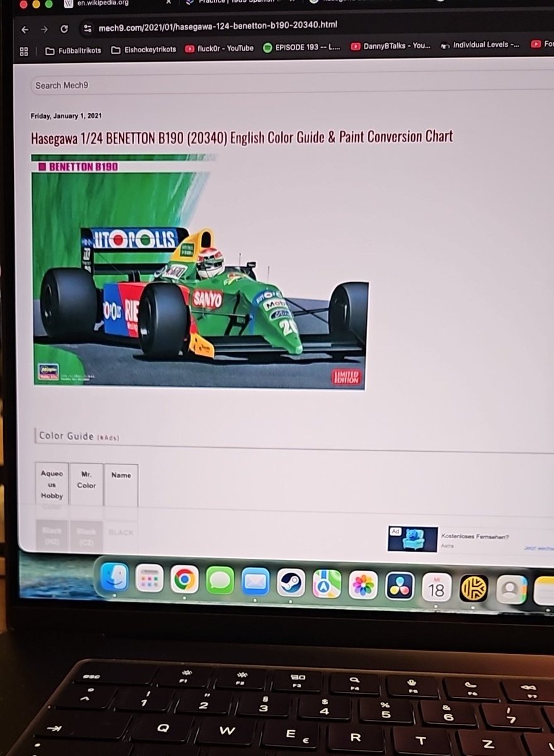The height and width of the screenshot is (756, 554).
Task: Click the Benetton B190 box art image
Action: 199,272
